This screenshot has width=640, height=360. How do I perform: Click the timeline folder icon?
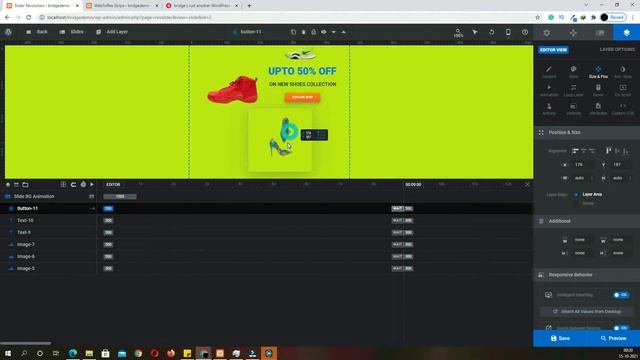25,184
